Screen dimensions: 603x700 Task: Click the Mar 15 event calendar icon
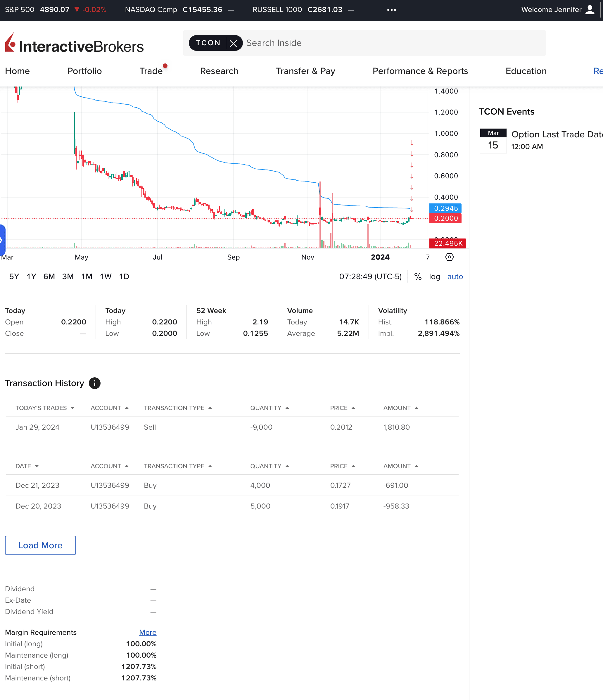493,141
